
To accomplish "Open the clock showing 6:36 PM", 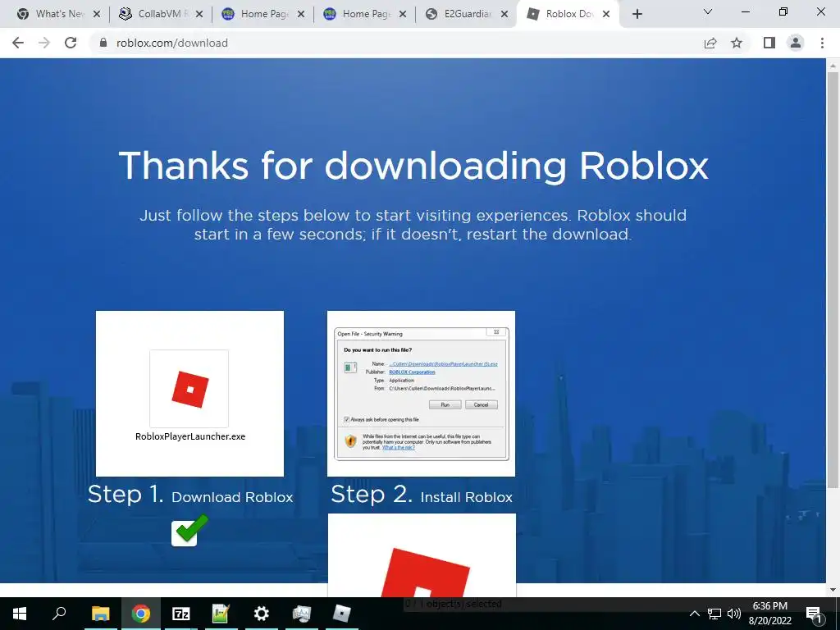I will pyautogui.click(x=769, y=614).
